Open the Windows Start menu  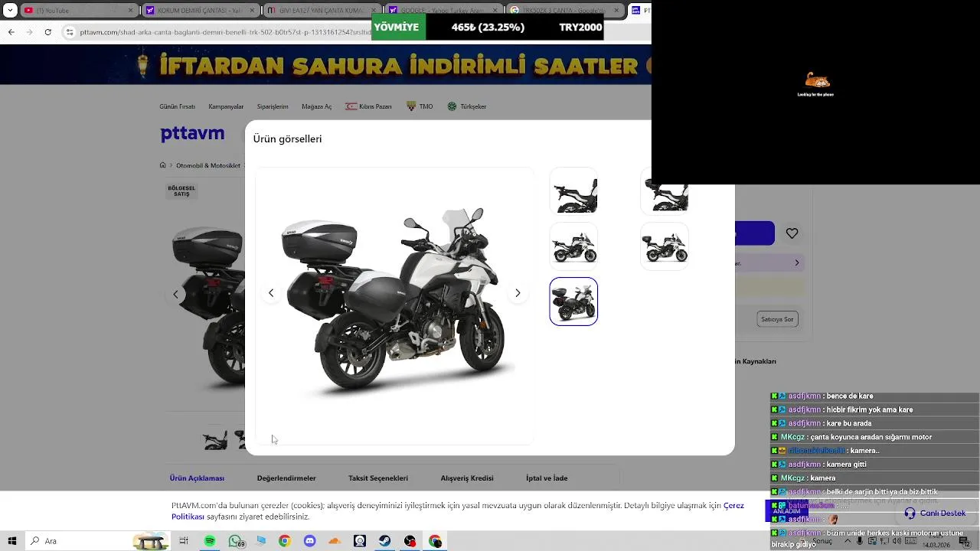tap(12, 541)
